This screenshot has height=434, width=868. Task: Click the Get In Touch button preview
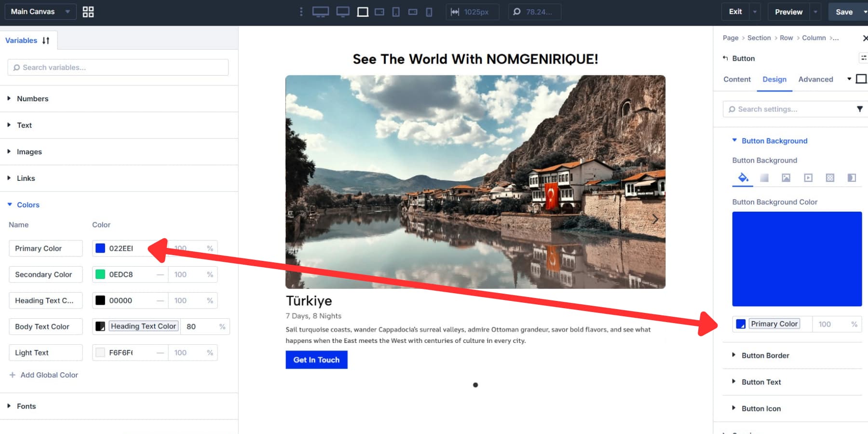[x=316, y=359]
